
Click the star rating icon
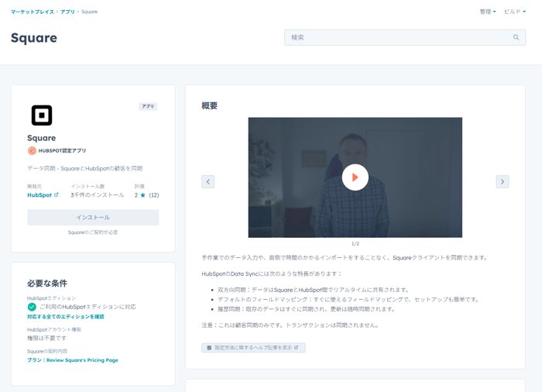[x=142, y=195]
